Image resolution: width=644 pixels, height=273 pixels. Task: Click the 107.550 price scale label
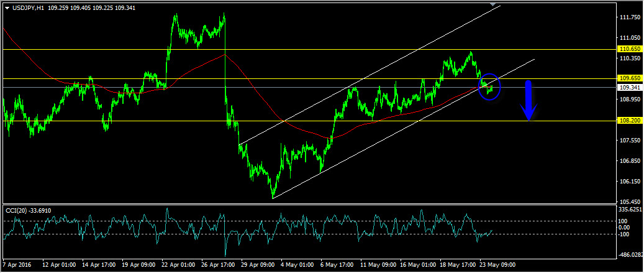pyautogui.click(x=629, y=140)
